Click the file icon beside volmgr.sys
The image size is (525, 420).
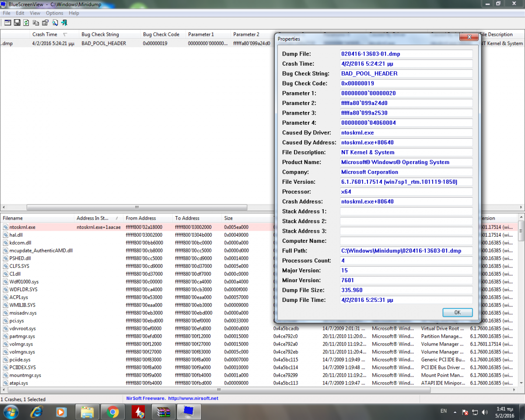click(5, 344)
